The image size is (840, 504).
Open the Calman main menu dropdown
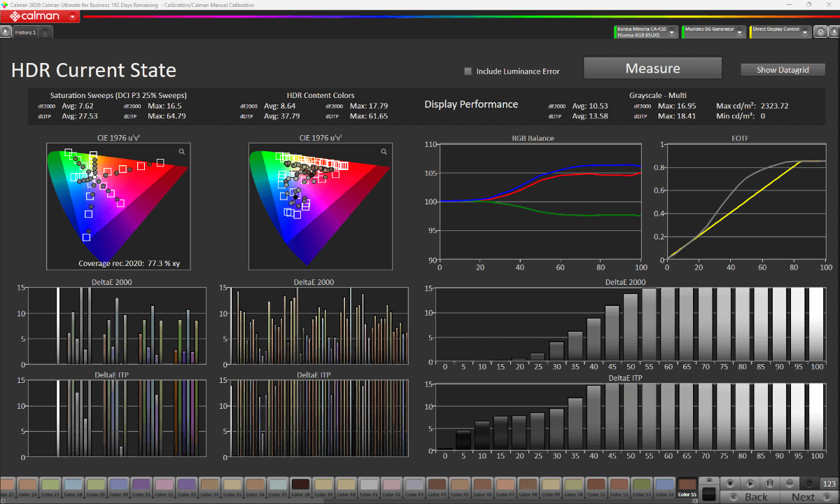[x=73, y=16]
